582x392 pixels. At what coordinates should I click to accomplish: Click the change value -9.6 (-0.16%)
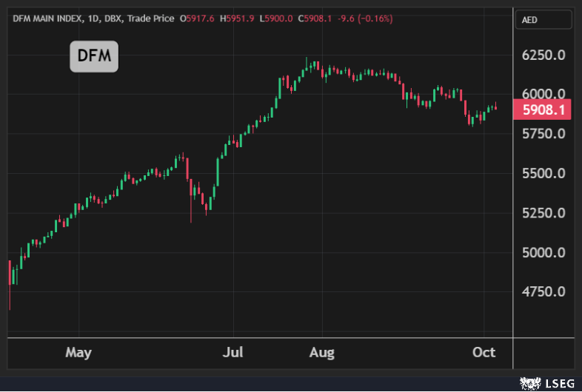click(366, 18)
